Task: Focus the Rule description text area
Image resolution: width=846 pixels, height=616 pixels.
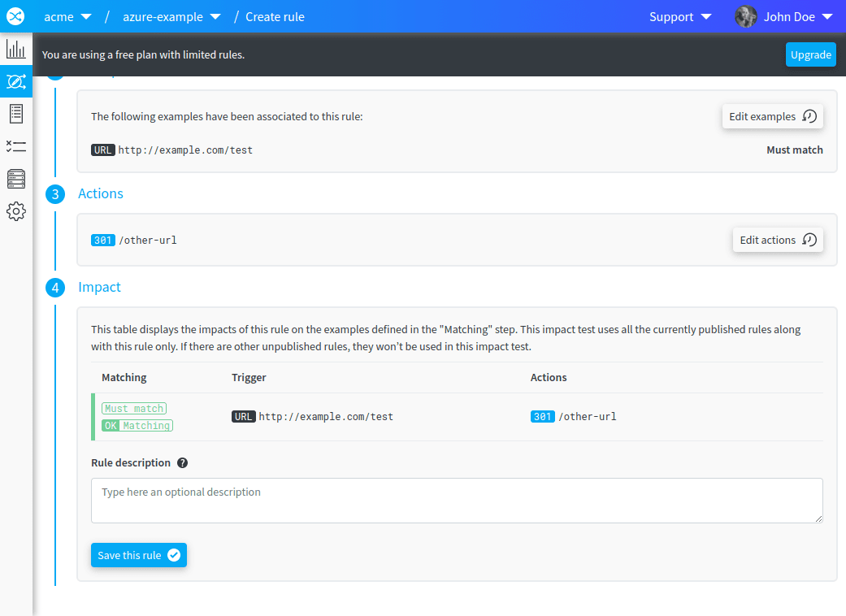Action: pos(457,501)
